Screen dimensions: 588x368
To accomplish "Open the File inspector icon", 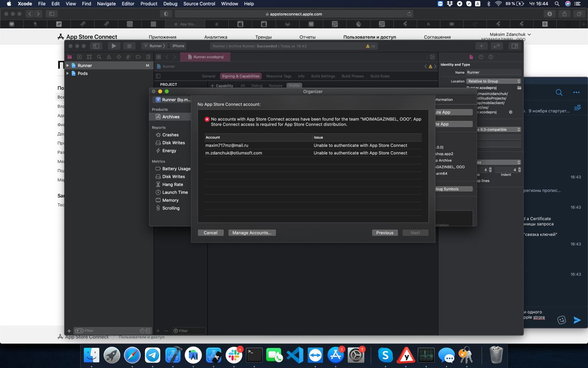I will click(x=471, y=57).
